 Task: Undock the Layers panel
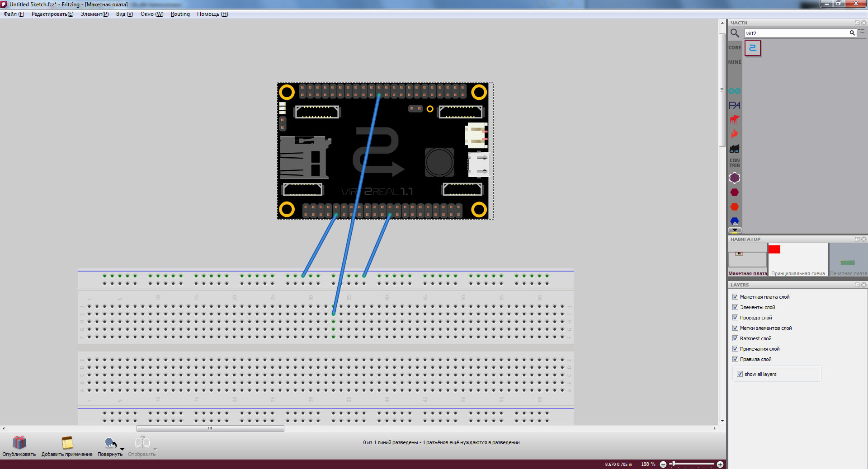click(857, 285)
